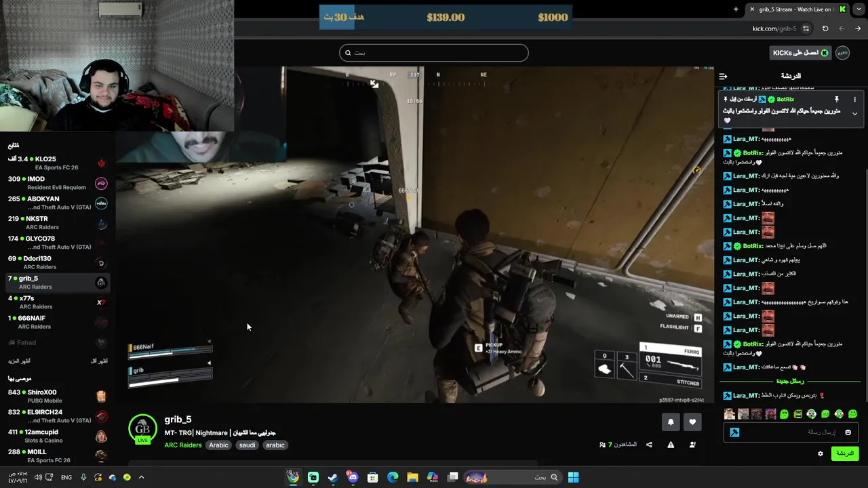Click the Arabic tag
Image resolution: width=868 pixels, height=488 pixels.
(218, 445)
